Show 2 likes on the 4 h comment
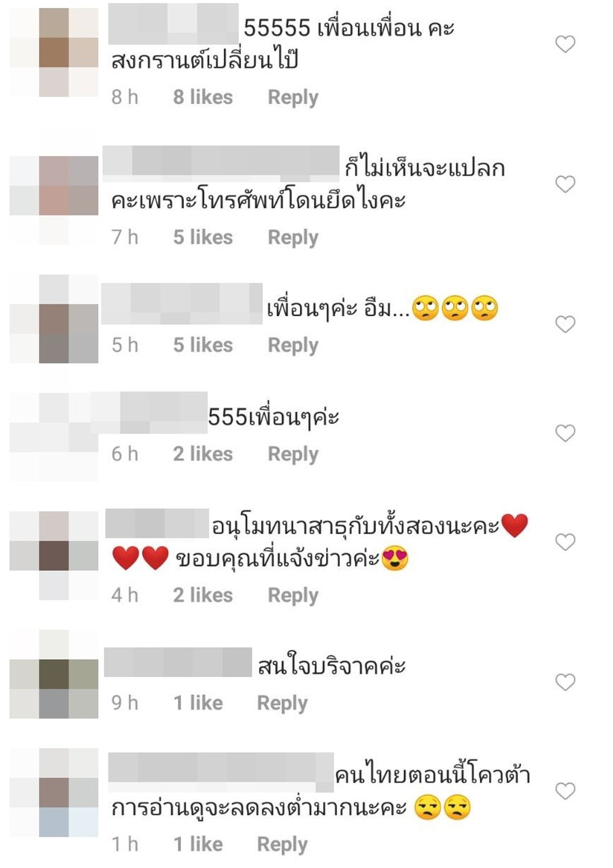The height and width of the screenshot is (868, 613). pos(203,595)
